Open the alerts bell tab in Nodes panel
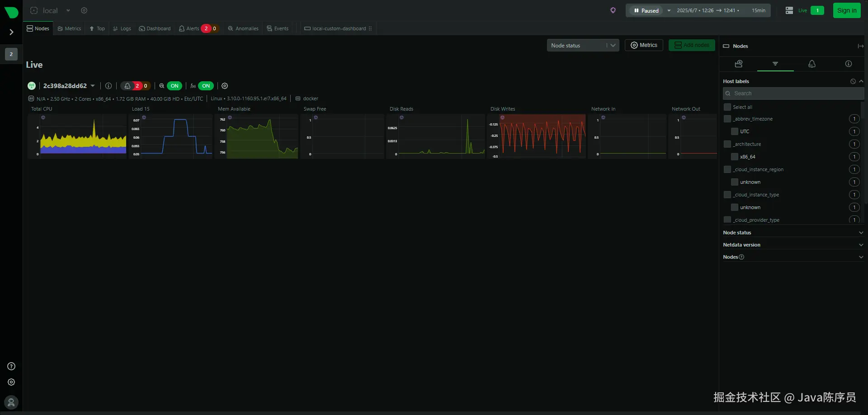868x415 pixels. 812,64
